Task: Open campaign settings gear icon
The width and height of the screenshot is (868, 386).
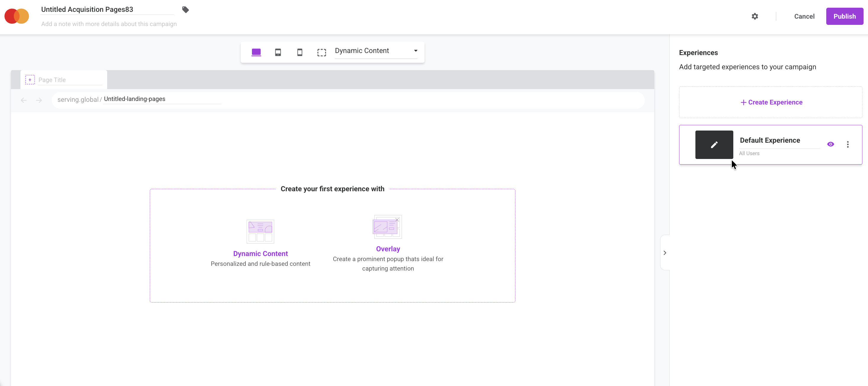Action: [755, 16]
